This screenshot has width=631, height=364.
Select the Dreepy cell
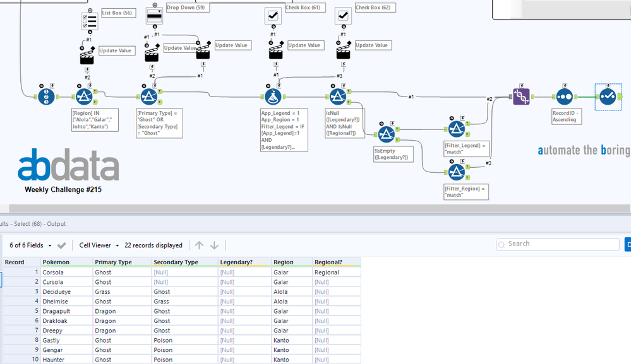pyautogui.click(x=67, y=331)
